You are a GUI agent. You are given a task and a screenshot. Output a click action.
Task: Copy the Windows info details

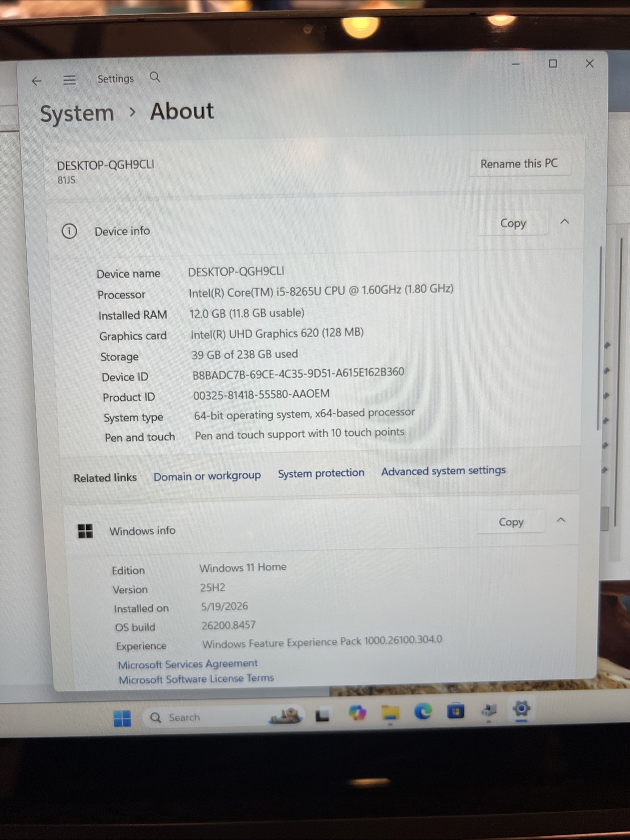511,522
